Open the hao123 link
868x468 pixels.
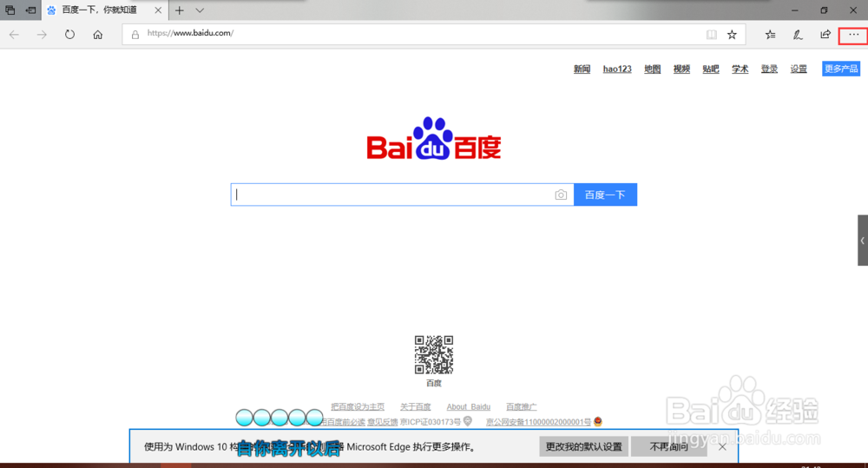point(617,69)
